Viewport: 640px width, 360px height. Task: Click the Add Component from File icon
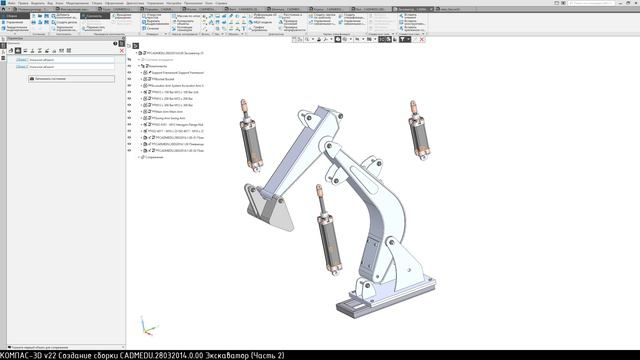coord(53,16)
